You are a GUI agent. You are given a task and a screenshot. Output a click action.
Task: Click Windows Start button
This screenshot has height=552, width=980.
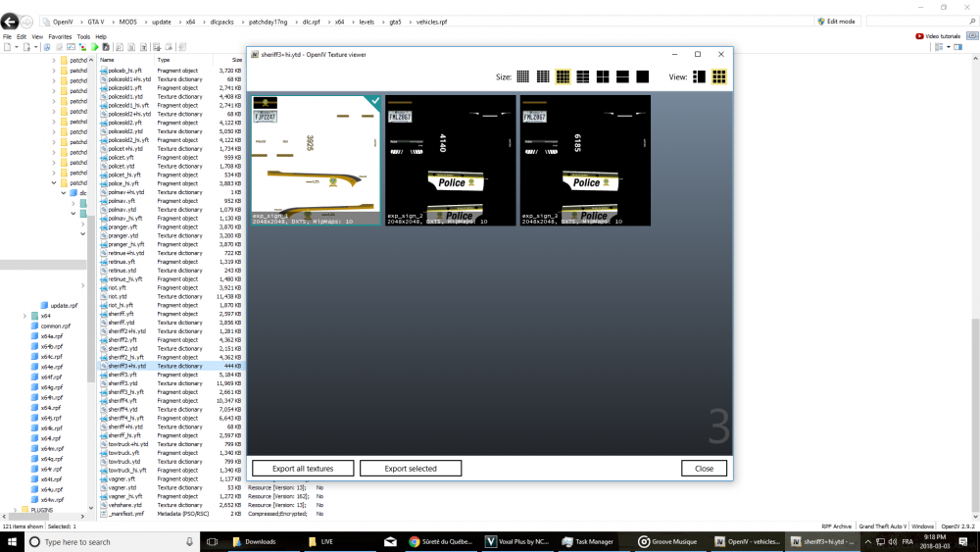[x=12, y=542]
